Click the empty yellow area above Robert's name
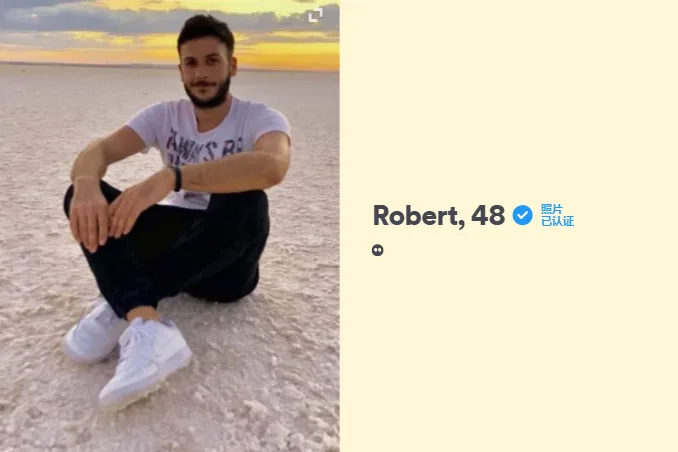This screenshot has width=678, height=452. (508, 99)
